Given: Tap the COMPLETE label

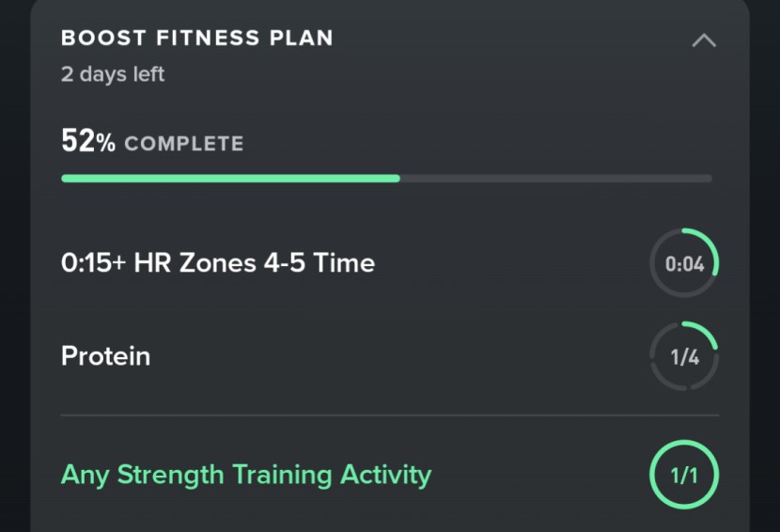Looking at the screenshot, I should 184,144.
